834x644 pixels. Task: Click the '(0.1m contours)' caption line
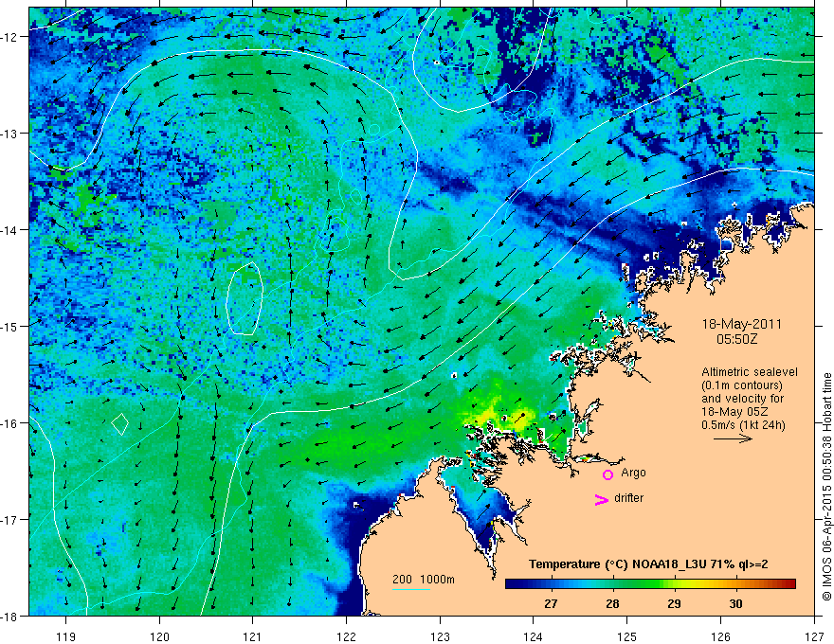point(742,385)
